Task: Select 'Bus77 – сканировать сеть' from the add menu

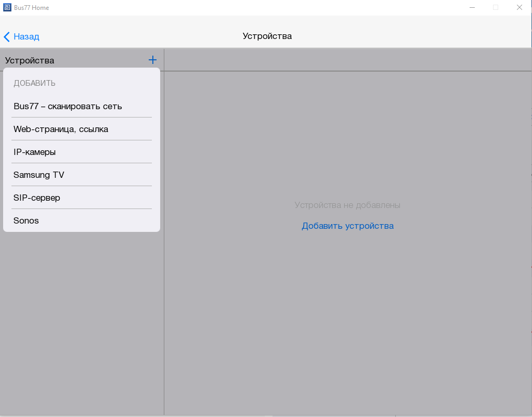Action: 68,106
